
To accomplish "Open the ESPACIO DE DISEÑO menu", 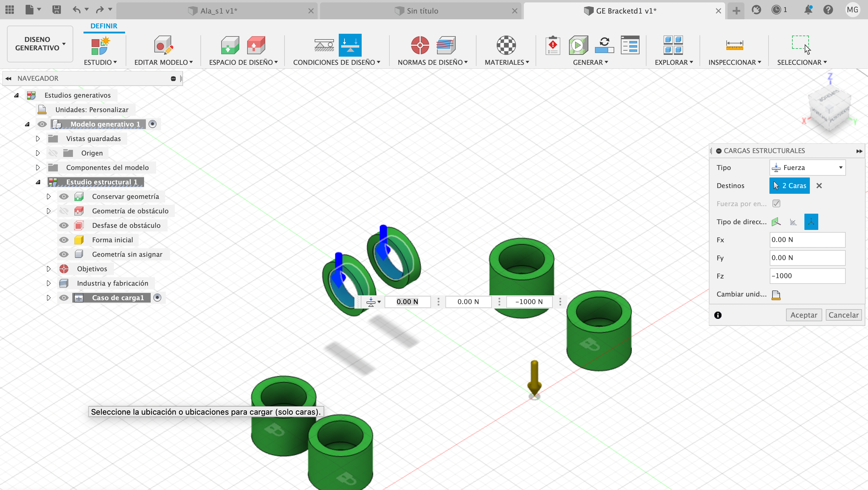I will click(243, 62).
